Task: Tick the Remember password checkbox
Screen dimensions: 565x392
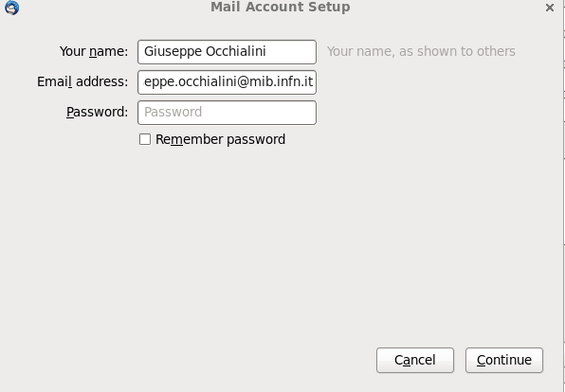Action: pyautogui.click(x=145, y=139)
